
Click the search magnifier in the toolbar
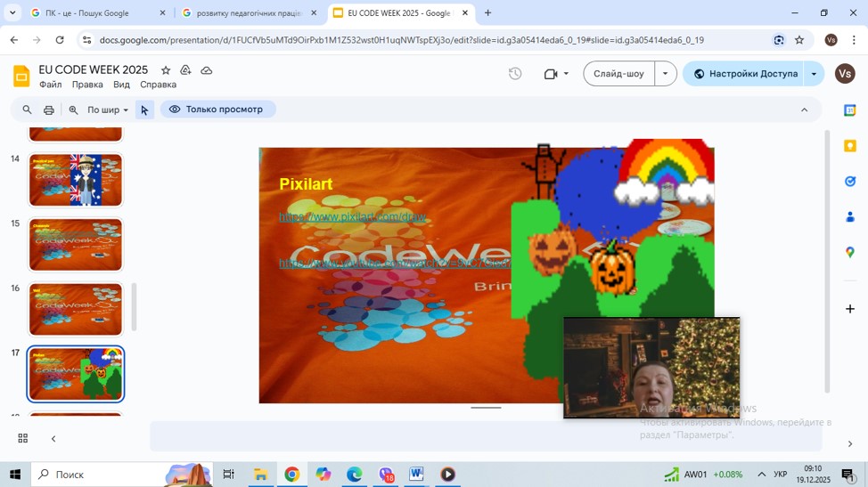27,110
